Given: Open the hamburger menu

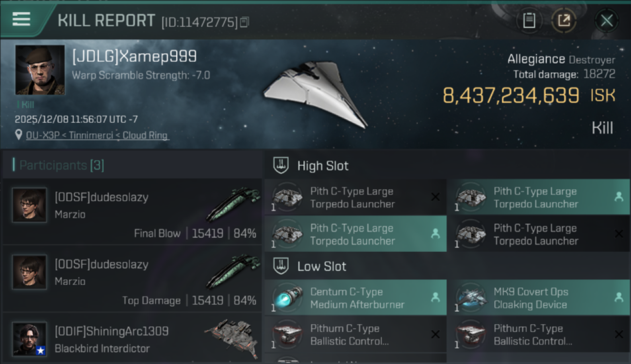Looking at the screenshot, I should click(21, 19).
